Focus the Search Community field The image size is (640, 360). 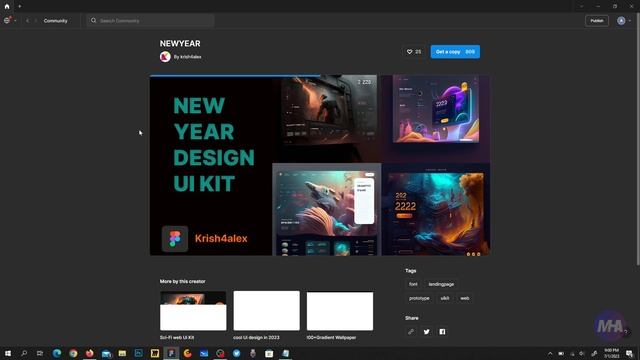tap(150, 20)
